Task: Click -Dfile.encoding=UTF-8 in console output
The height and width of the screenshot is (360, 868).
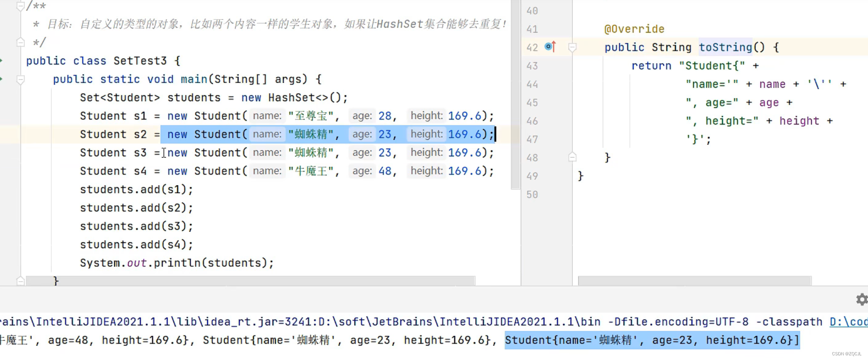Action: (678, 322)
